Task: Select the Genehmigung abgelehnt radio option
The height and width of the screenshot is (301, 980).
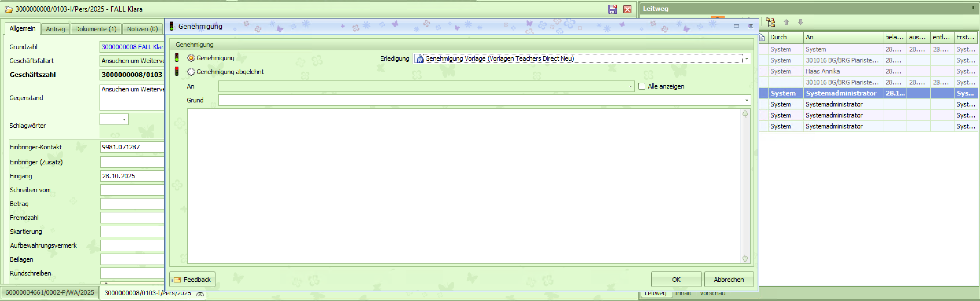Action: click(191, 72)
